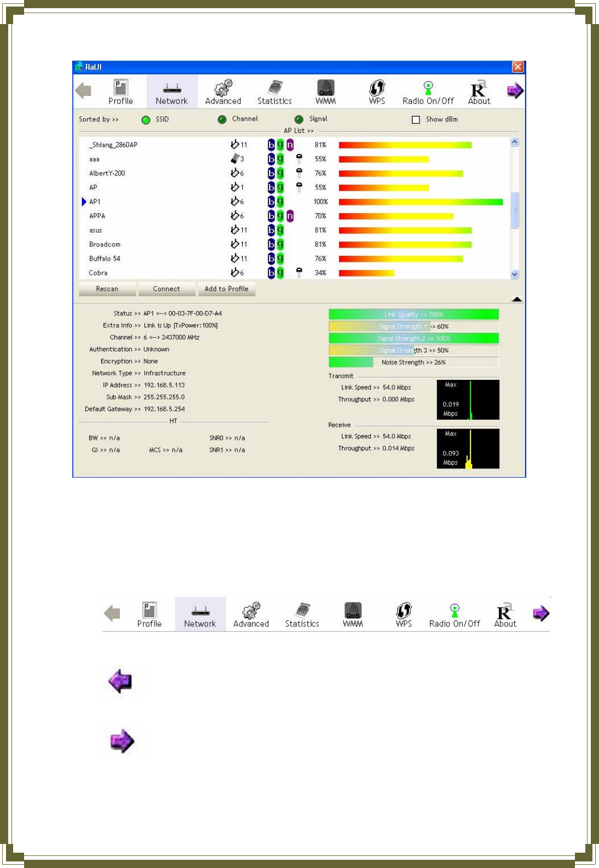Click the Add to Profile button
Viewport: 599px width, 868px height.
click(x=226, y=289)
